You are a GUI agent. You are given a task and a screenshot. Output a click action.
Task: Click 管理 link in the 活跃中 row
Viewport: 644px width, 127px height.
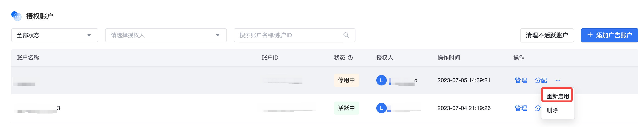(x=521, y=108)
